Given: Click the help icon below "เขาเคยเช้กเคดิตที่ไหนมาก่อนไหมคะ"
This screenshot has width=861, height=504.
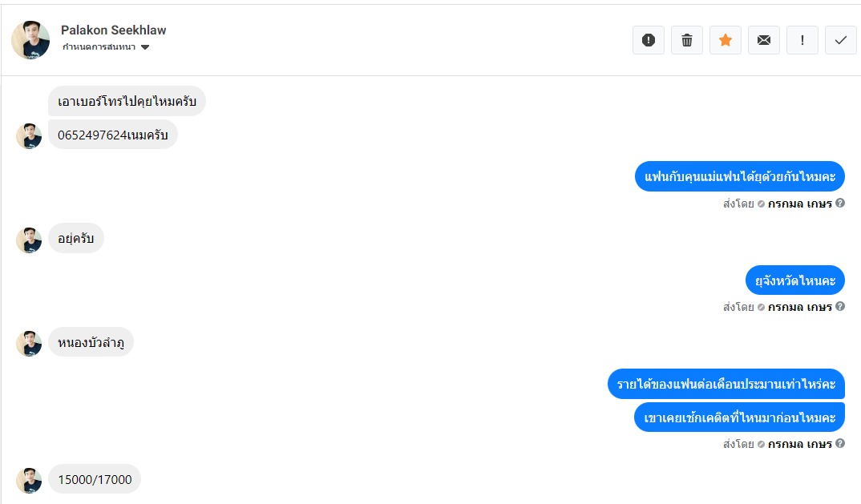Looking at the screenshot, I should pyautogui.click(x=840, y=444).
